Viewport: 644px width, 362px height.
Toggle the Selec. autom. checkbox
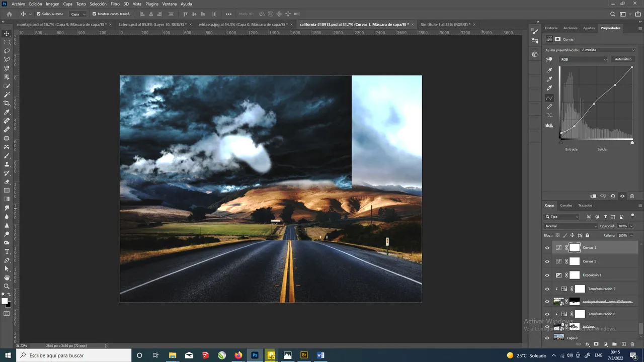coord(39,14)
